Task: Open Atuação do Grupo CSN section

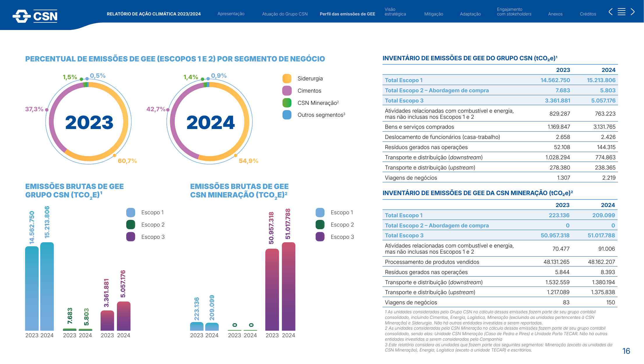Action: 285,14
